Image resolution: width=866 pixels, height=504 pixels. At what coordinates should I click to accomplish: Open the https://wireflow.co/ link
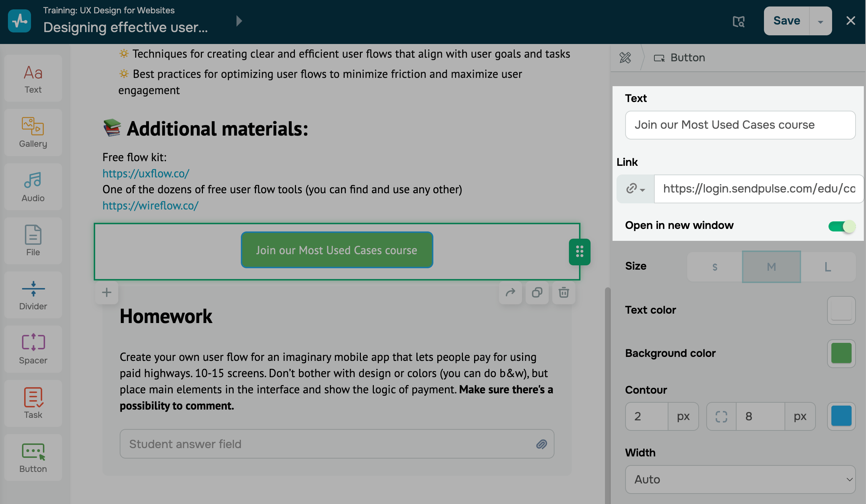coord(150,205)
